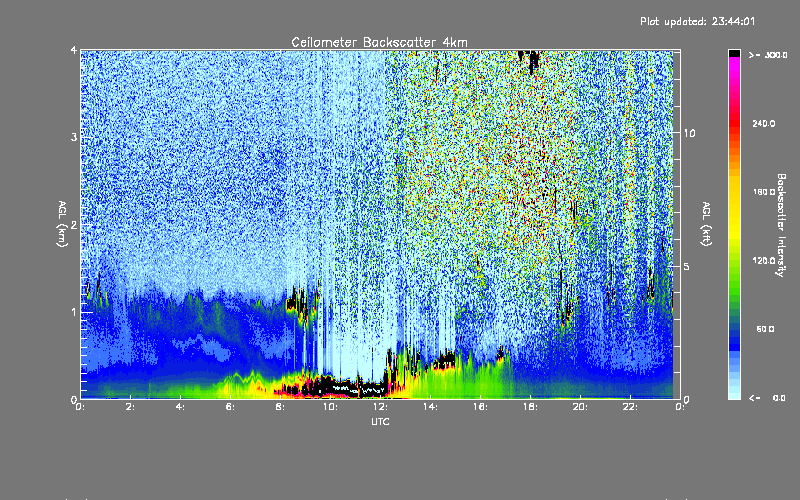
Task: Pick the black top segment of colorbar
Action: click(734, 53)
